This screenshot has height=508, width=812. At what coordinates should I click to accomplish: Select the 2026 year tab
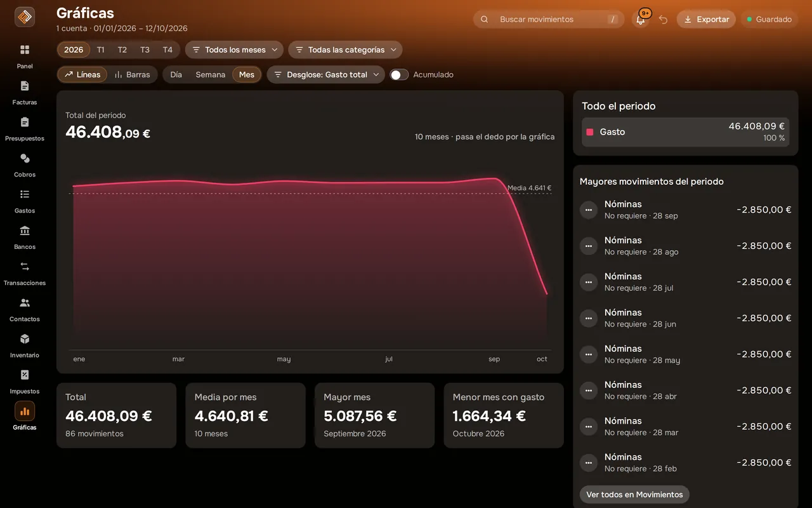(74, 50)
